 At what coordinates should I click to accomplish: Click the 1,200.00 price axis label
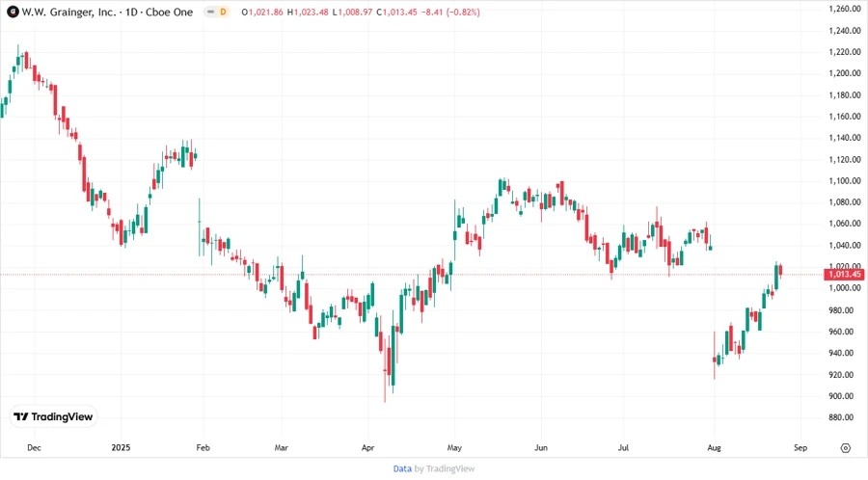click(845, 73)
